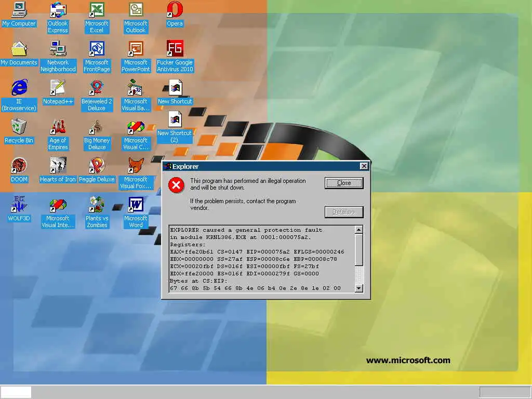Click the details box scrollbar thumb
Image resolution: width=532 pixels, height=399 pixels.
point(358,250)
